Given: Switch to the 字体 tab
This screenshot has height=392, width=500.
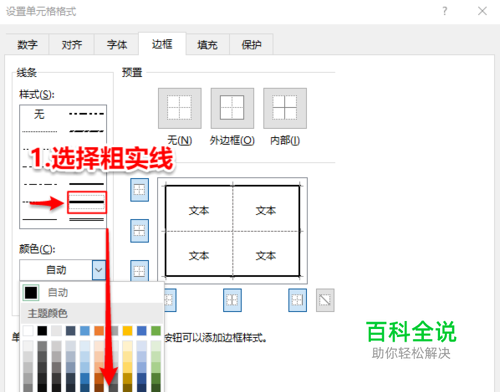Looking at the screenshot, I should [x=117, y=44].
